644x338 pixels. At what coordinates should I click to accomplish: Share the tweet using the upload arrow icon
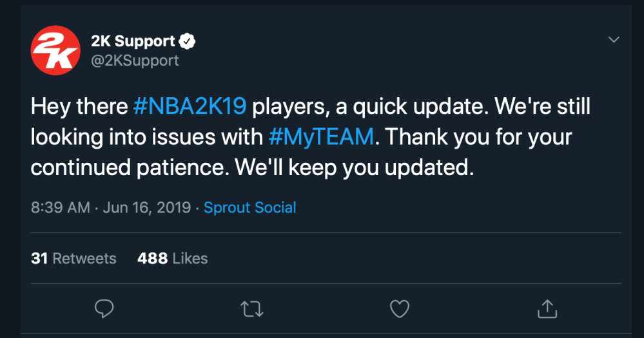(547, 309)
